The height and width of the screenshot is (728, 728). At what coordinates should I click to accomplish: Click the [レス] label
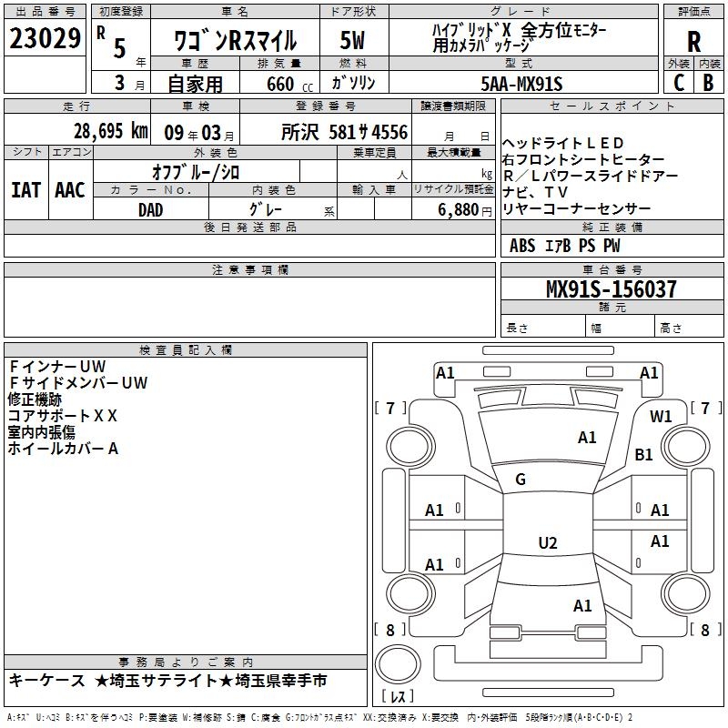398,696
